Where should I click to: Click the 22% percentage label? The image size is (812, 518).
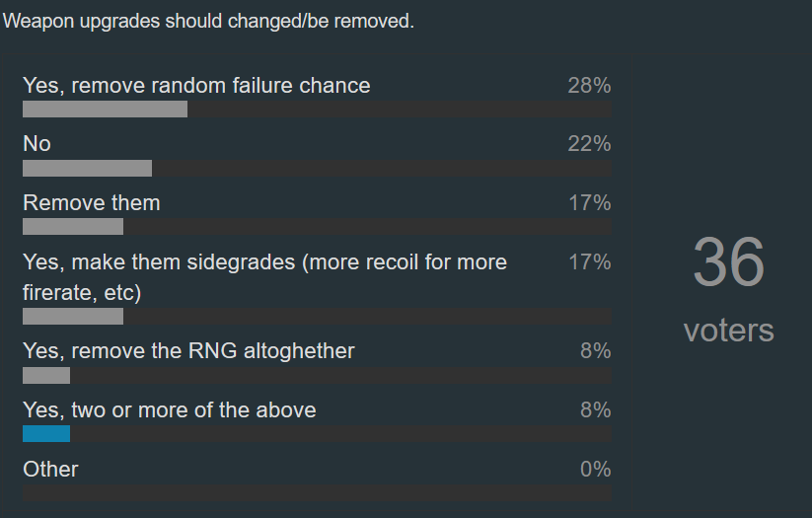(589, 143)
